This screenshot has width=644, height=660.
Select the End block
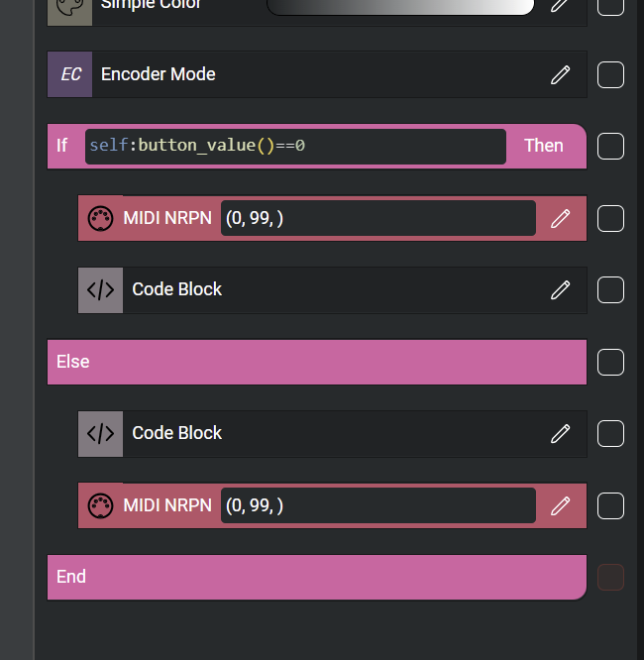coord(316,577)
